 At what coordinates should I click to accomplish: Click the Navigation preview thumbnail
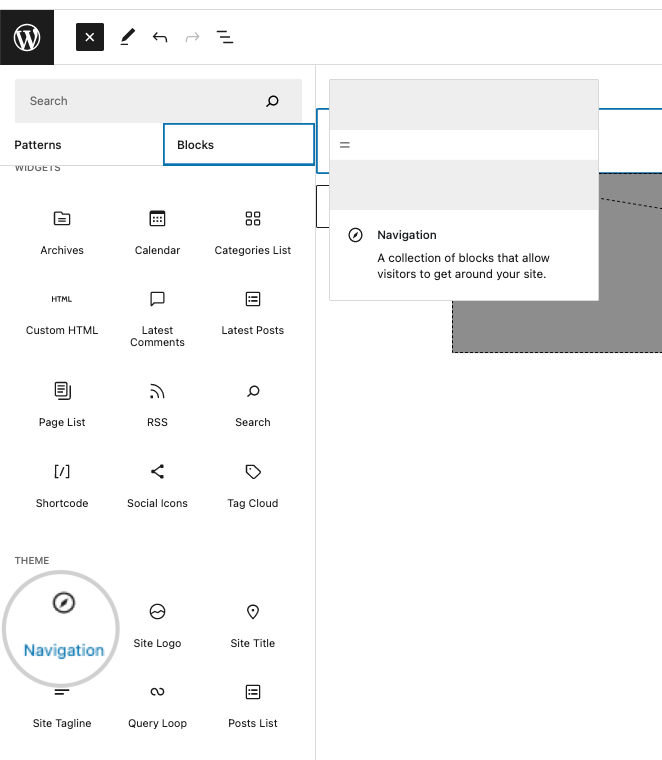point(464,145)
